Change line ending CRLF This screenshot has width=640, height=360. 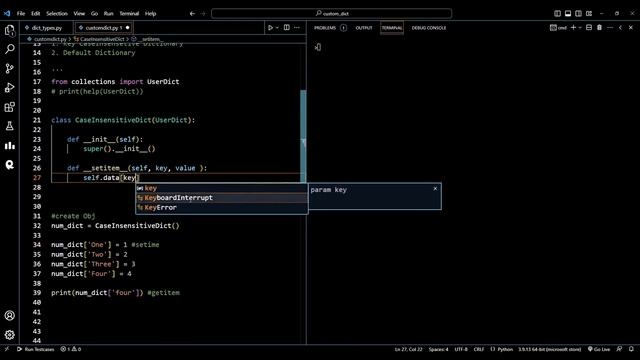coord(479,349)
